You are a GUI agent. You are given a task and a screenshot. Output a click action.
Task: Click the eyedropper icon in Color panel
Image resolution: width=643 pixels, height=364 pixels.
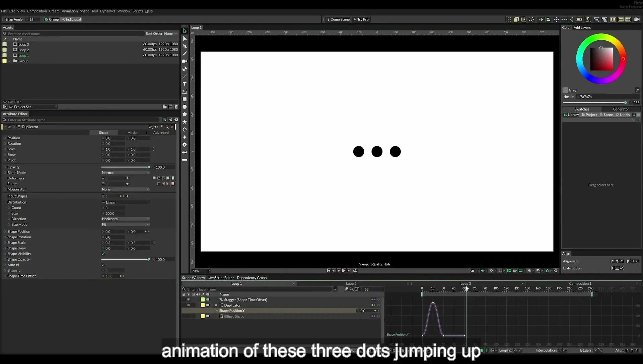click(x=637, y=90)
